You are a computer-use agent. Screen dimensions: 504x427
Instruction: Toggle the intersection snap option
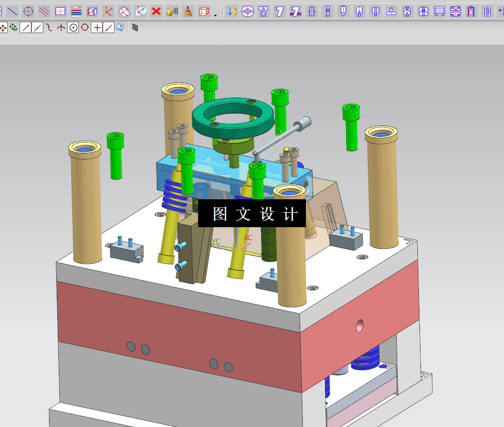(x=61, y=28)
